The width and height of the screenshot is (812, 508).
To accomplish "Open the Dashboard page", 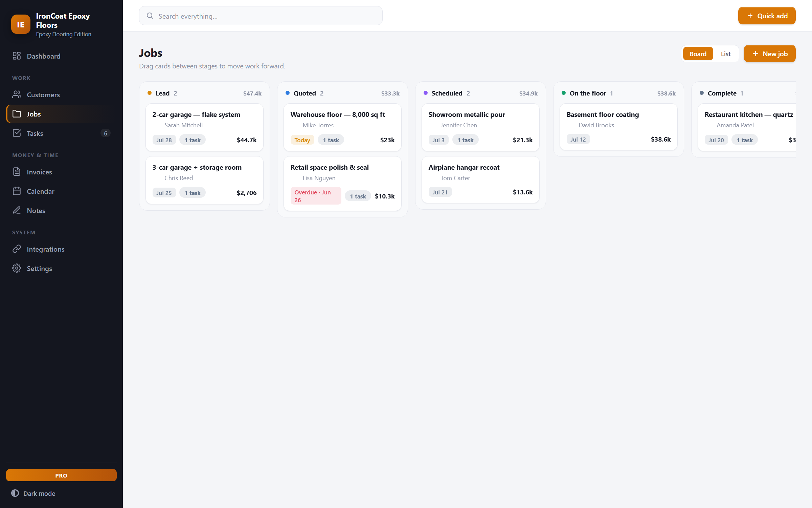I will [61, 56].
